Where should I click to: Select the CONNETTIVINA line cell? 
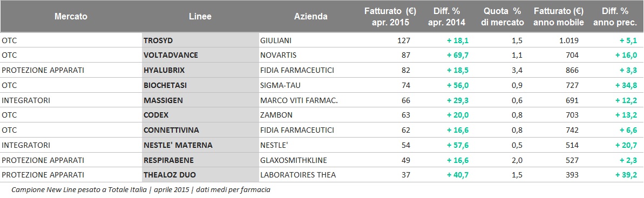[x=200, y=130]
